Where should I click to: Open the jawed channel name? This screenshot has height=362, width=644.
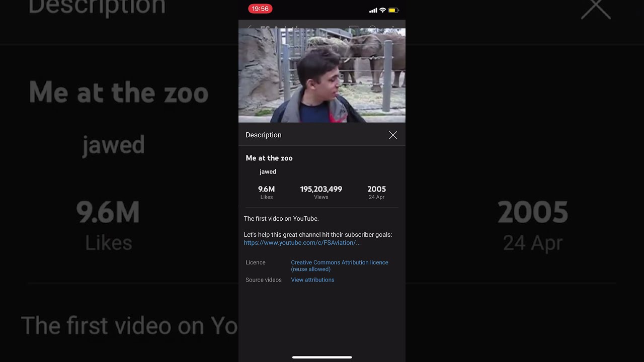coord(268,172)
